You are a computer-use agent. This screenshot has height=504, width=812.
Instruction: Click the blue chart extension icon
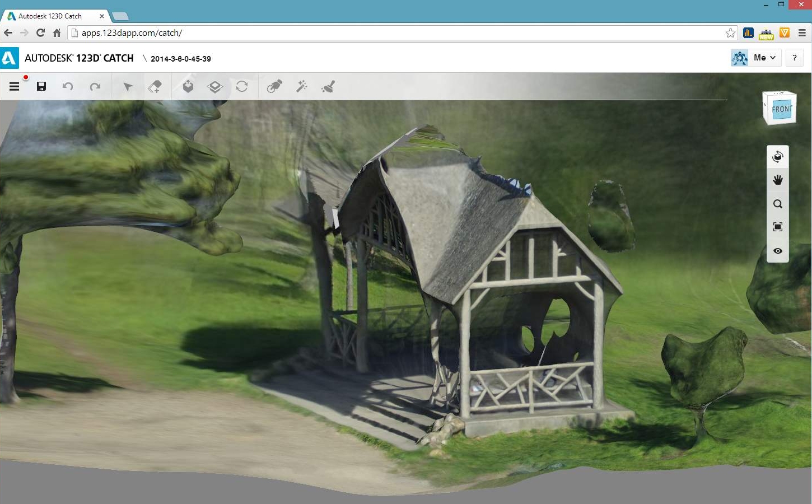click(748, 33)
